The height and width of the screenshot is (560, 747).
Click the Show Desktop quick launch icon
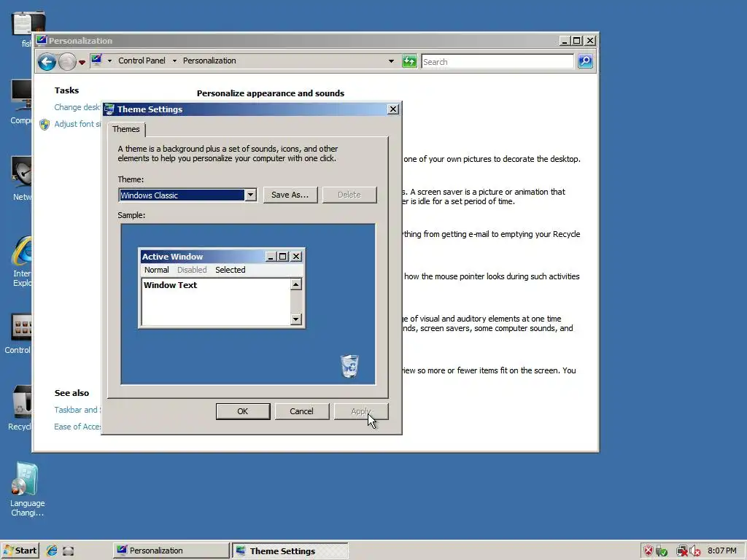(69, 551)
